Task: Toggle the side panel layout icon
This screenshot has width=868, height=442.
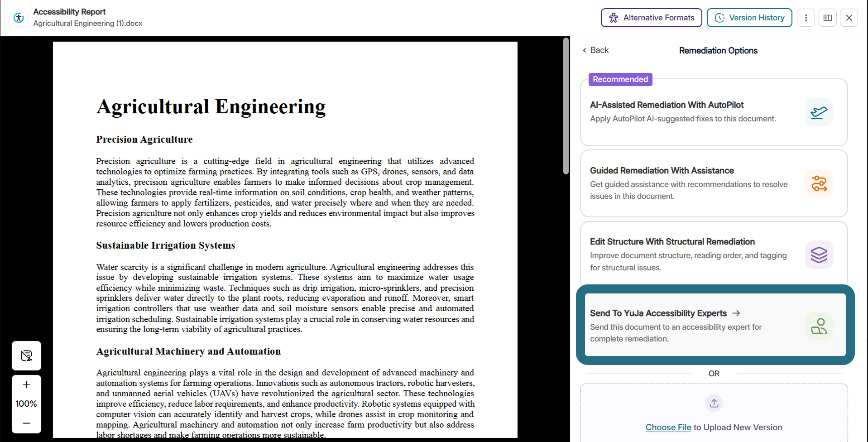Action: 828,18
